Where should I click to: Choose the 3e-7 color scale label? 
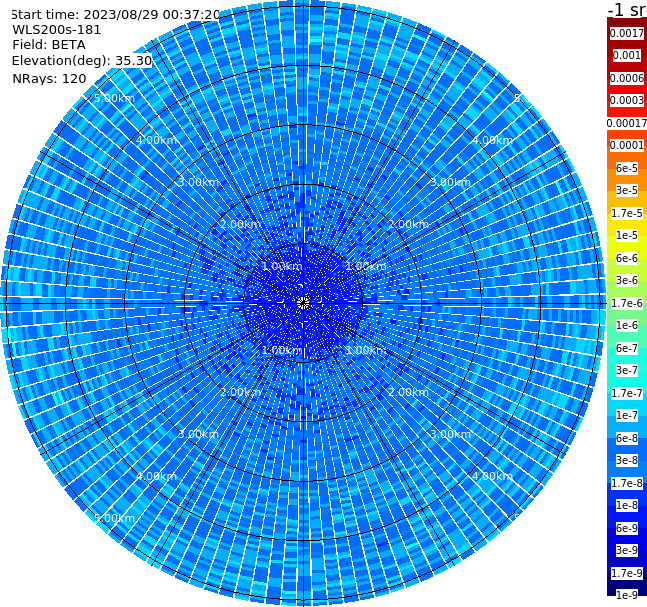pyautogui.click(x=626, y=370)
